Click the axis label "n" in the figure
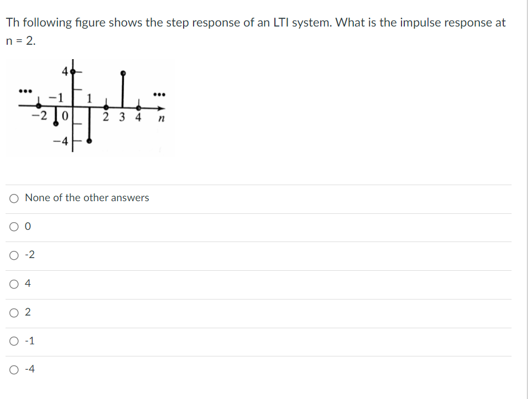The image size is (532, 399). click(161, 117)
